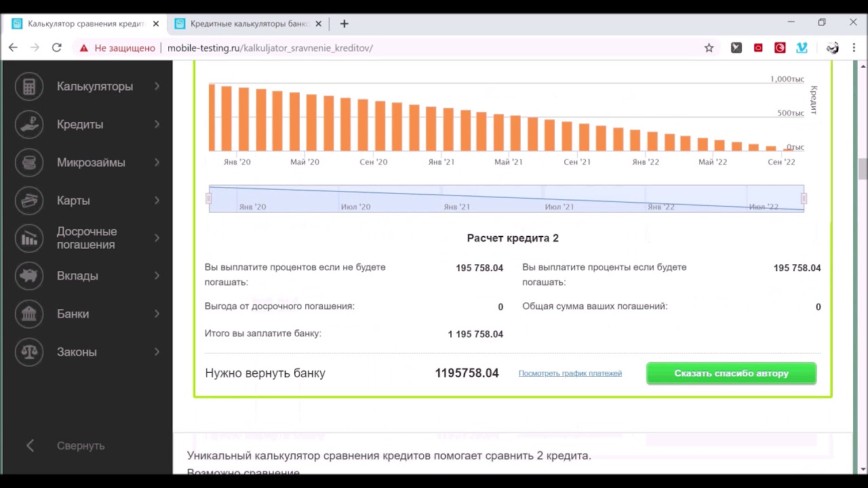Expand the Карты menu chevron
This screenshot has width=868, height=488.
click(x=157, y=200)
